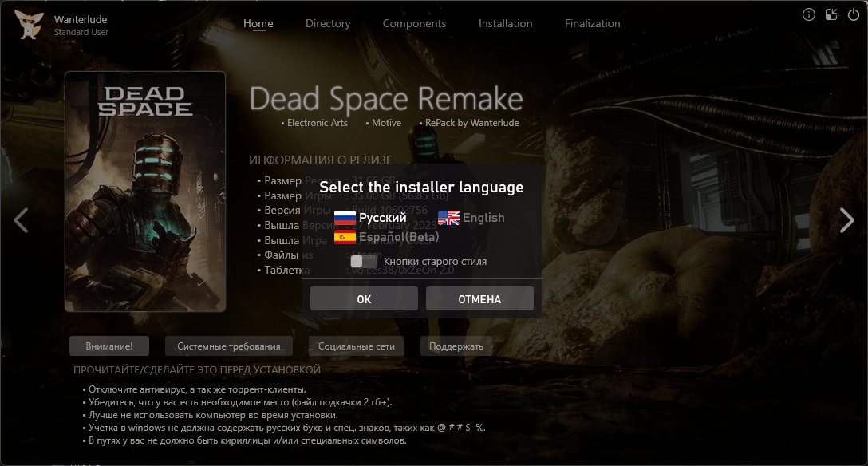Click the Russian flag icon
The image size is (868, 466).
pyautogui.click(x=345, y=218)
